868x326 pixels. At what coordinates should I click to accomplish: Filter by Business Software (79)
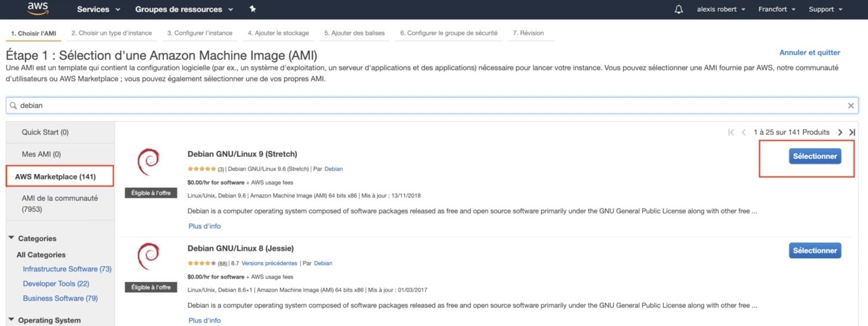[x=62, y=298]
